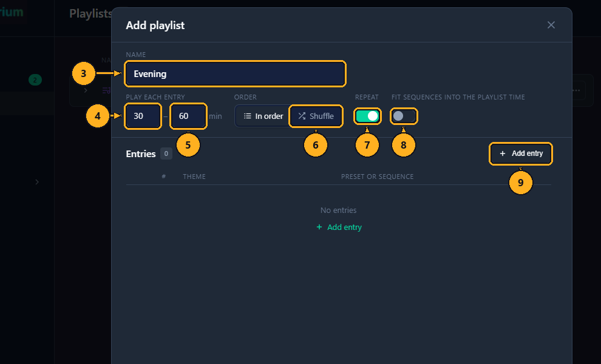Click the Playlists page title in background
The image size is (601, 364).
coord(90,13)
